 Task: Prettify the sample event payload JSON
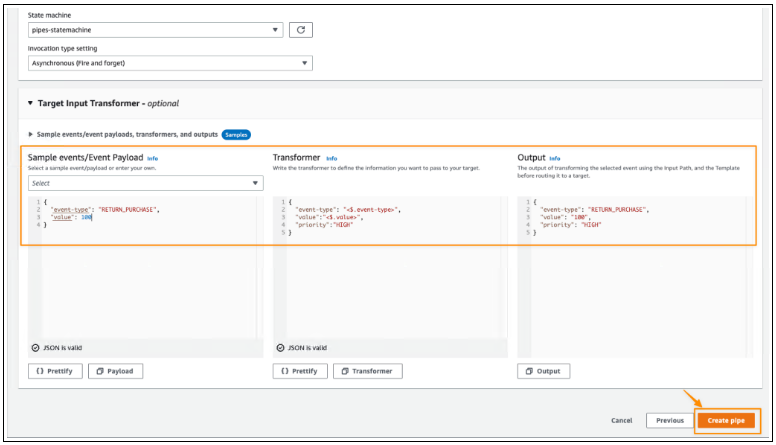tap(55, 371)
